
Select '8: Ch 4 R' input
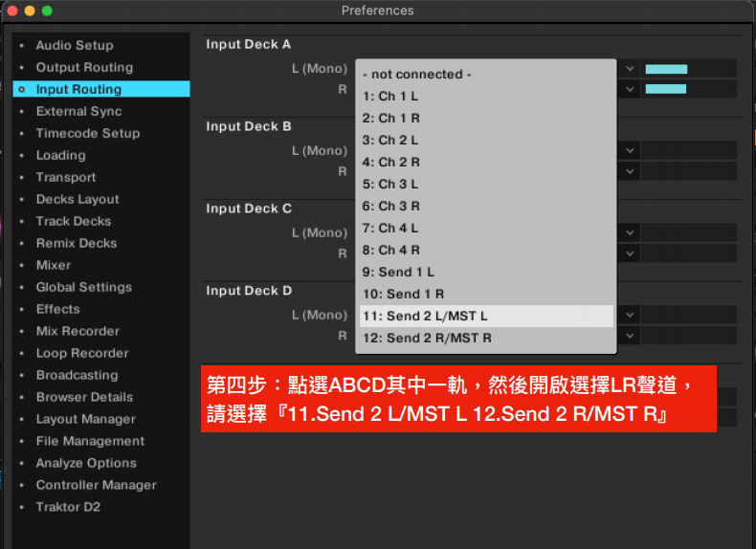click(x=486, y=251)
